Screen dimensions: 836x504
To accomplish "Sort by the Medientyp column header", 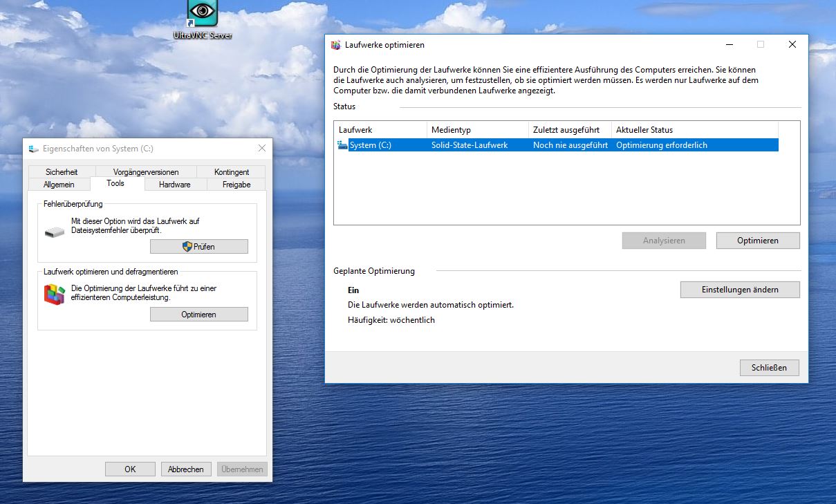I will [x=478, y=130].
